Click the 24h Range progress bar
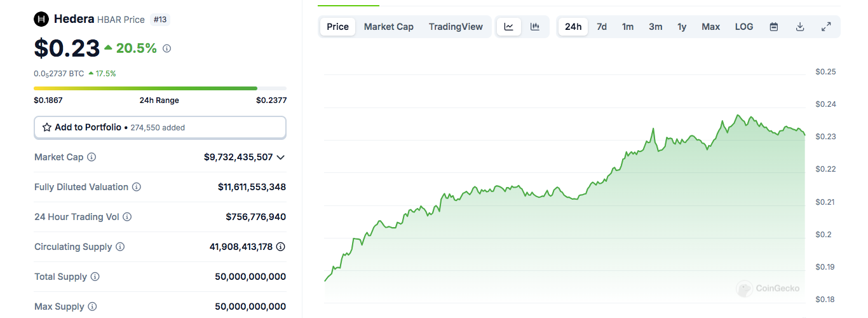The width and height of the screenshot is (868, 318). pos(160,88)
